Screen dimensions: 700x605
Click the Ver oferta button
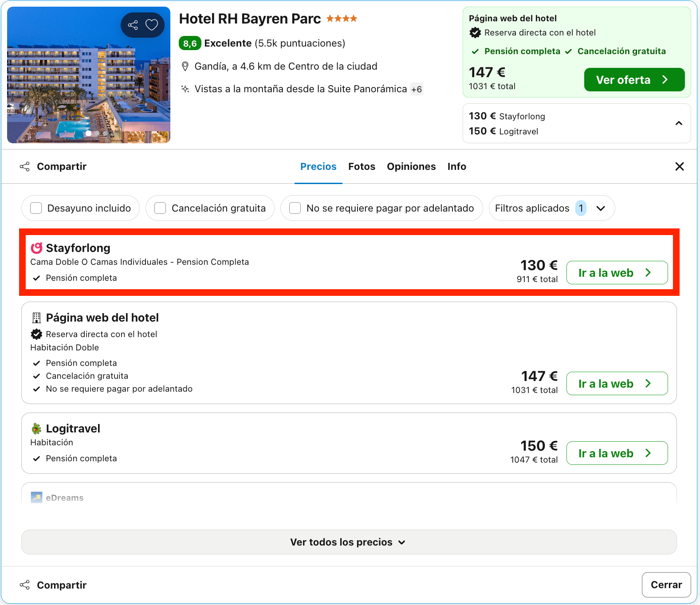pyautogui.click(x=634, y=80)
